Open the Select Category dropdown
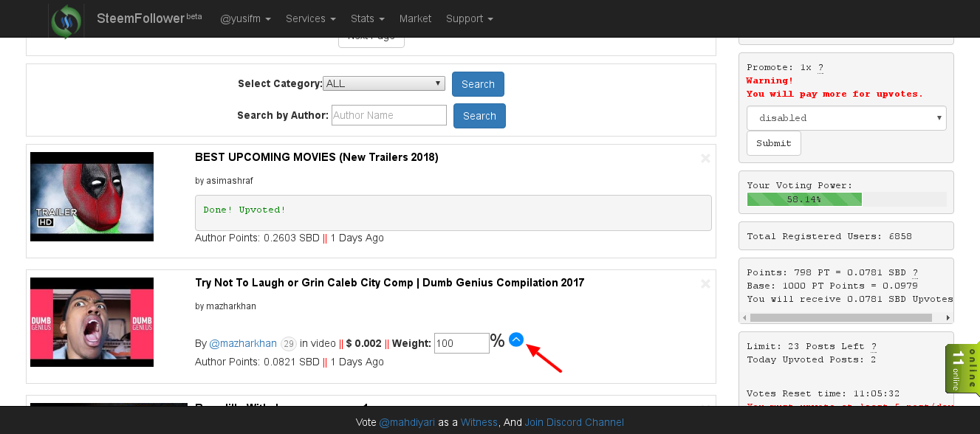980x434 pixels. click(x=383, y=83)
